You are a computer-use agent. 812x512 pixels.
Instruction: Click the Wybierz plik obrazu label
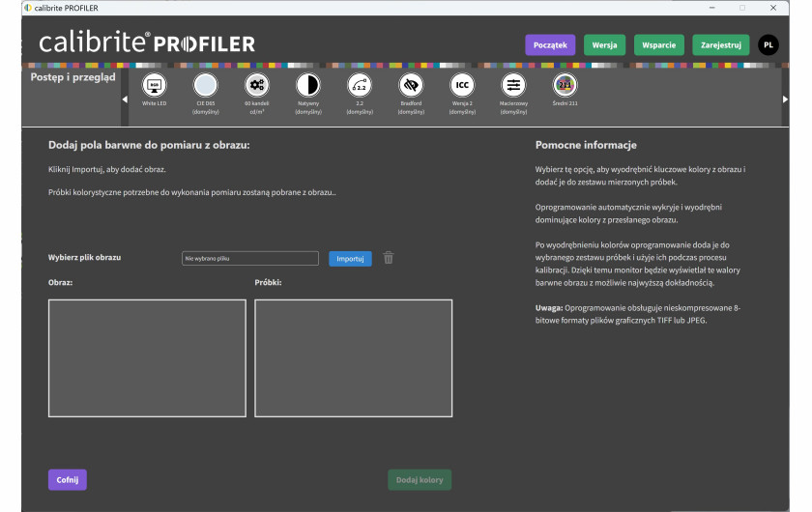pyautogui.click(x=84, y=257)
